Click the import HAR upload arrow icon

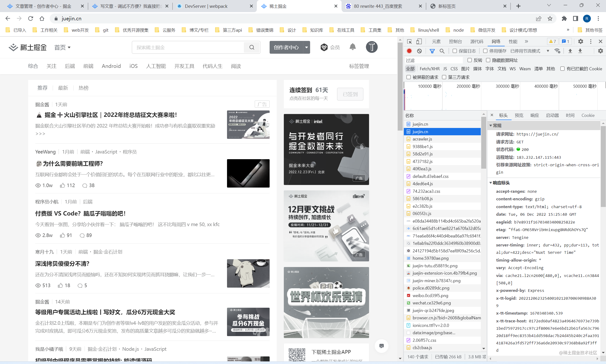tap(570, 51)
